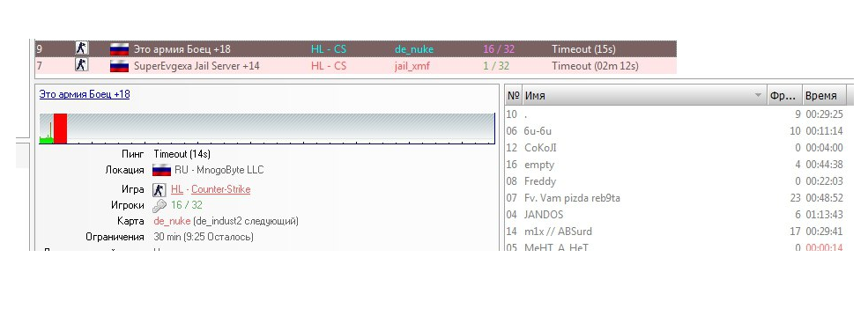Screen dimensions: 868x331
Task: Click key icon beside the Игроки count
Action: coord(160,206)
